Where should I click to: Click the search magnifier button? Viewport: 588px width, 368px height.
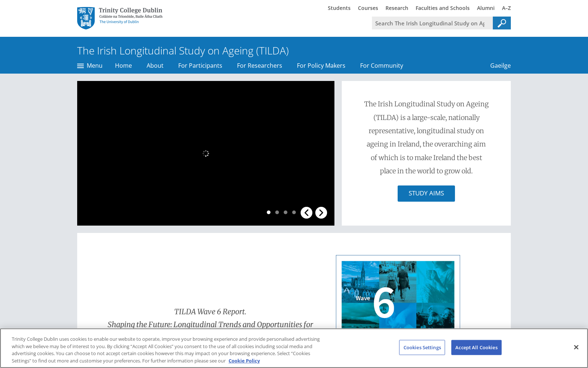pyautogui.click(x=502, y=23)
